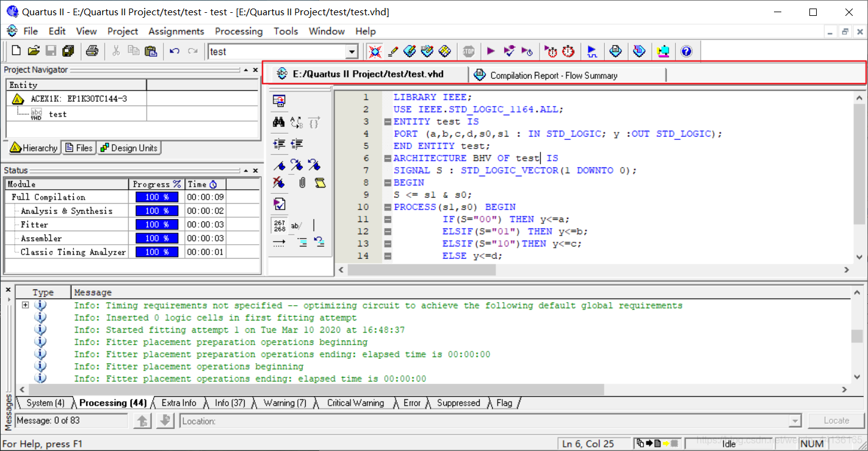Show the Critical Warning messages tab
Image resolution: width=868 pixels, height=451 pixels.
(355, 403)
